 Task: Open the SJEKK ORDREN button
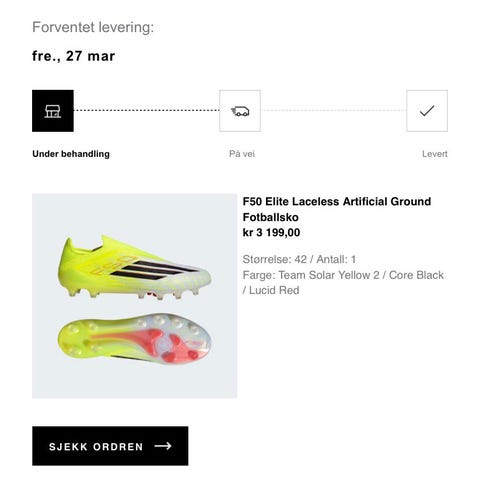[110, 446]
